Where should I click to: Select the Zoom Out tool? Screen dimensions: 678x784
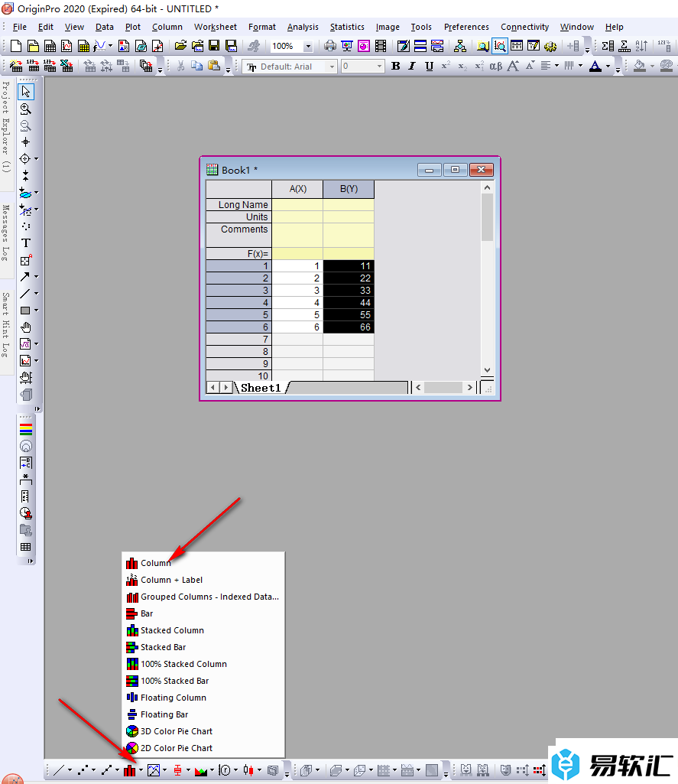tap(25, 125)
